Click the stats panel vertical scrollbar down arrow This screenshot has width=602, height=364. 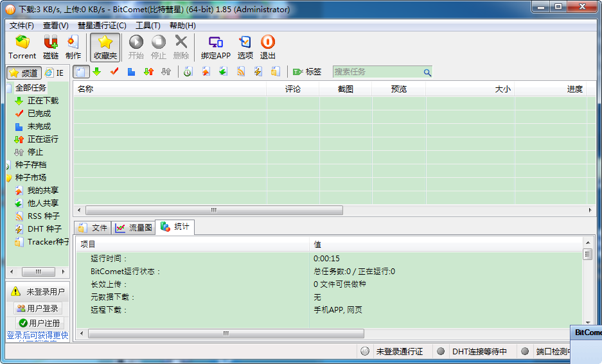pos(588,323)
